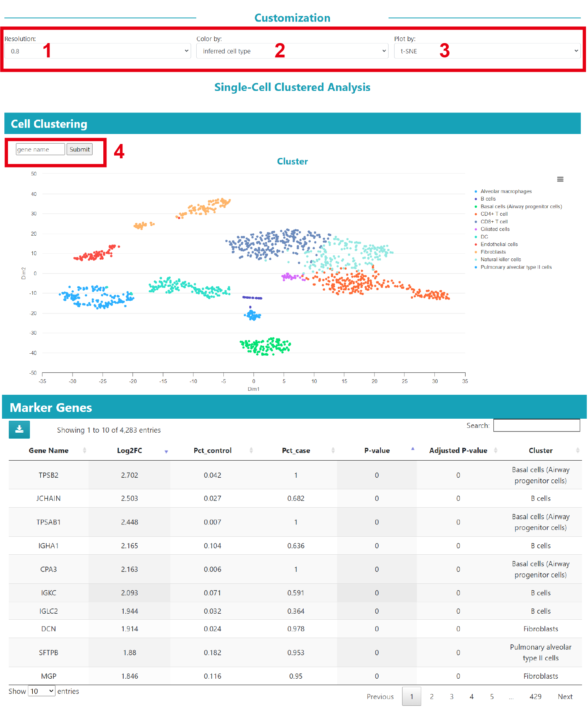This screenshot has width=588, height=711.
Task: Select the TPSAB1 gene cell
Action: click(49, 522)
